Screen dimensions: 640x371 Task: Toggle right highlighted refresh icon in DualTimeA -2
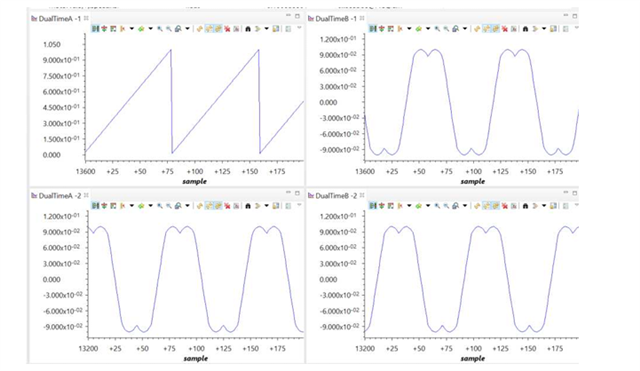pyautogui.click(x=218, y=205)
